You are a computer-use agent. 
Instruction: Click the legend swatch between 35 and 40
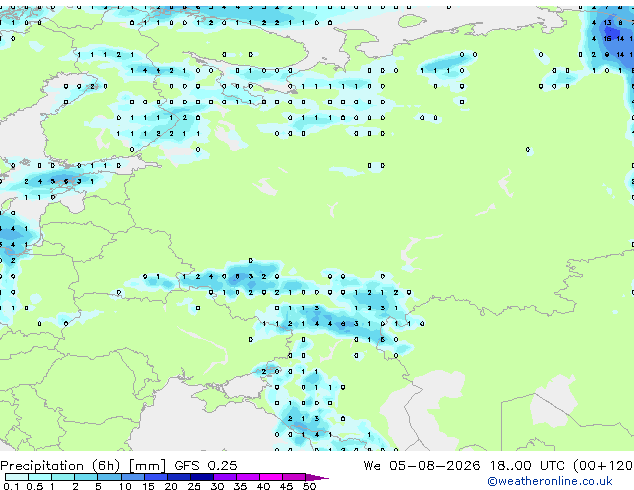(248, 477)
